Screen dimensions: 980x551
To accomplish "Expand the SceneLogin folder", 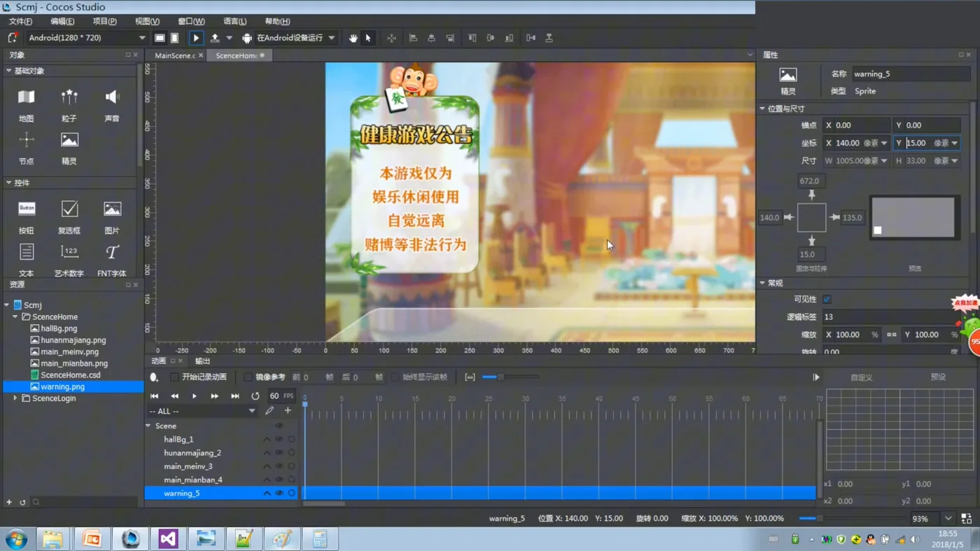I will pyautogui.click(x=15, y=398).
